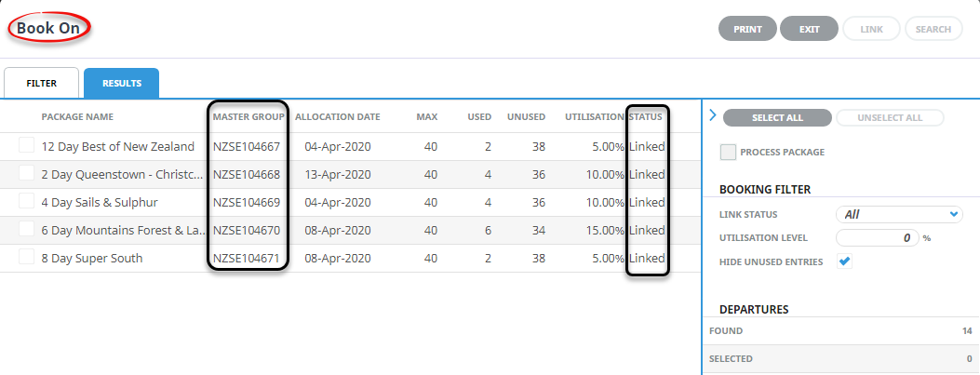Open the Link Status dropdown

tap(898, 214)
